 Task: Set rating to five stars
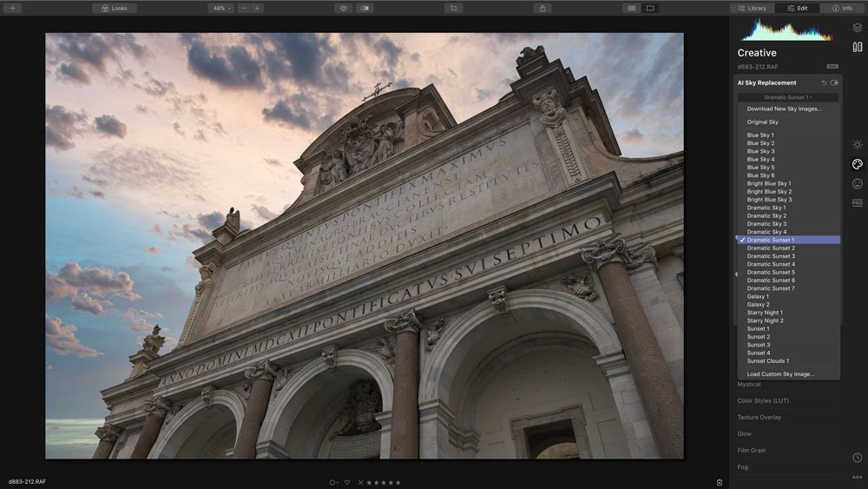click(x=398, y=482)
